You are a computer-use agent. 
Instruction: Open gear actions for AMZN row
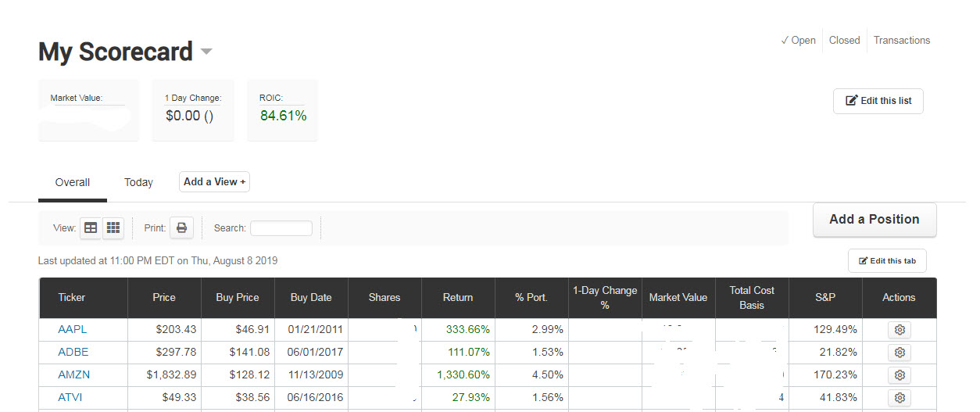(x=900, y=375)
